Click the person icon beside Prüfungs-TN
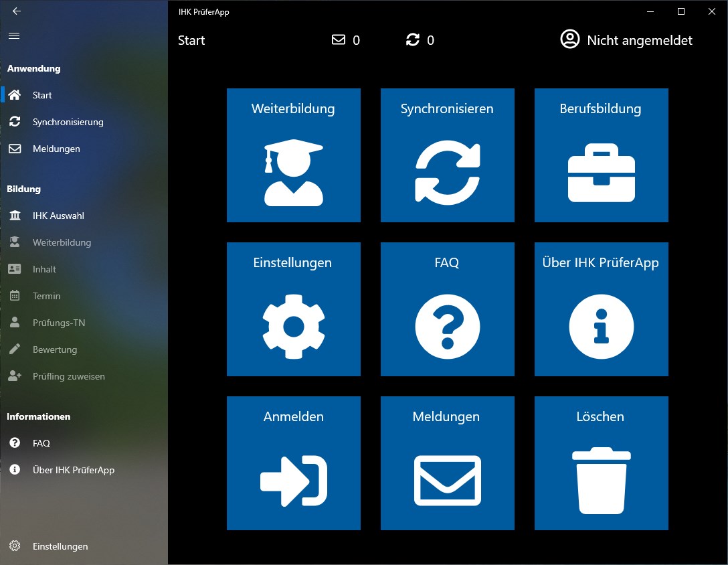Screen dimensions: 728x565 tap(15, 323)
